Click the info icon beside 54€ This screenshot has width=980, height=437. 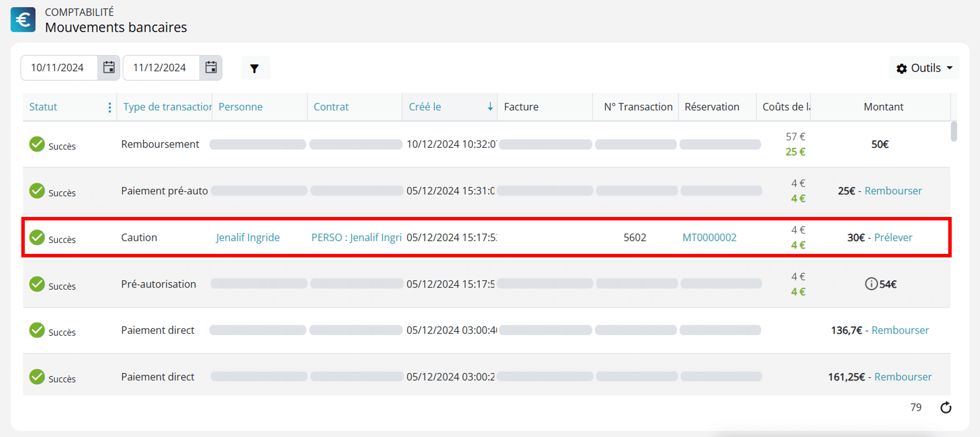pyautogui.click(x=871, y=284)
